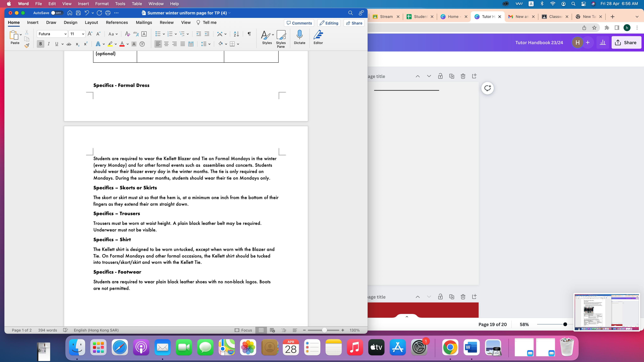644x362 pixels.
Task: Decrease paragraph indent
Action: pos(199,34)
